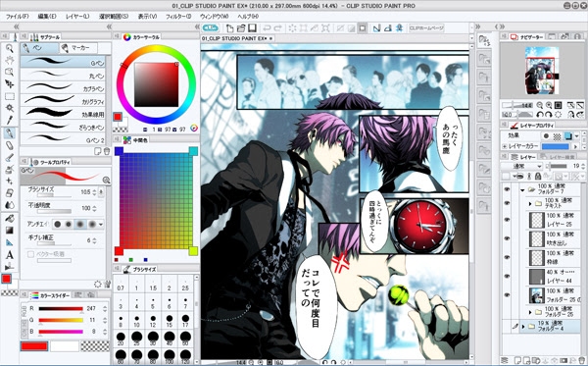Select the Blend tool
The width and height of the screenshot is (588, 366).
click(10, 205)
